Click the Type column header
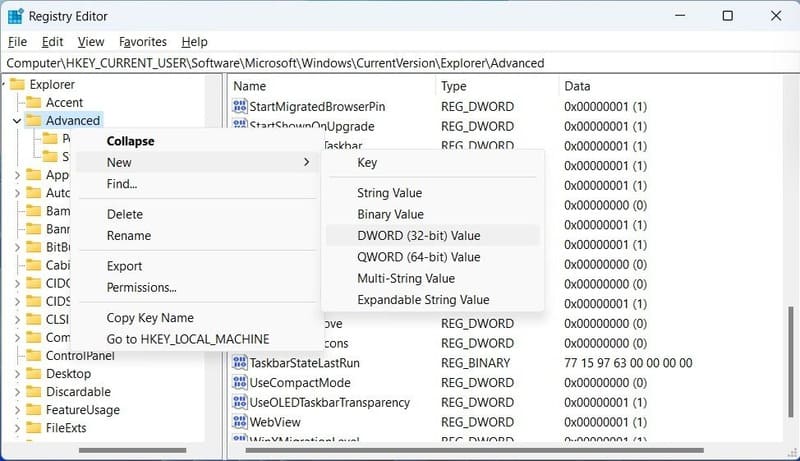 (497, 86)
